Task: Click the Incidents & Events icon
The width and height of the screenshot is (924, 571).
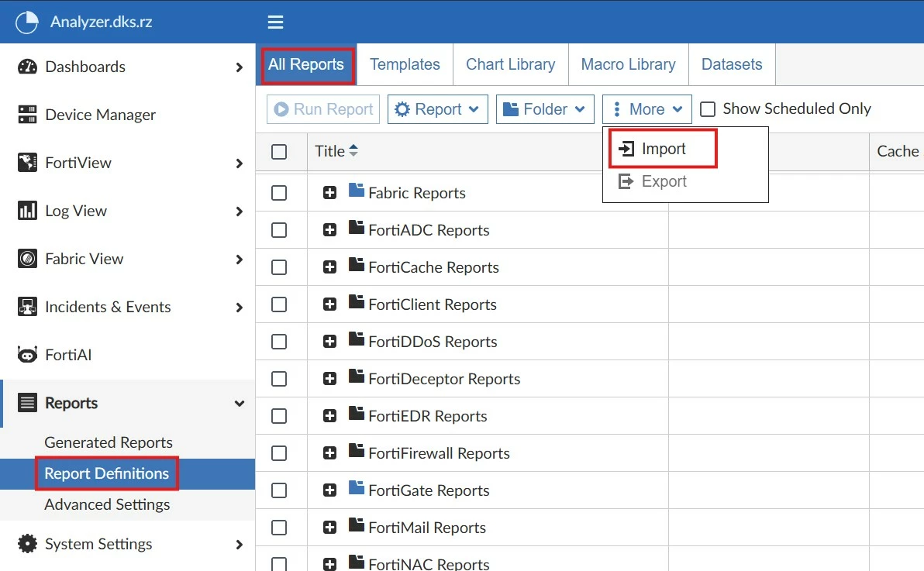Action: tap(27, 307)
